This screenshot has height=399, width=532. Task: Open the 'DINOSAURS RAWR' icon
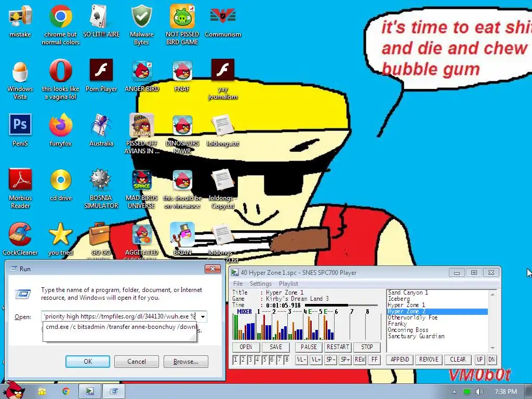click(182, 126)
